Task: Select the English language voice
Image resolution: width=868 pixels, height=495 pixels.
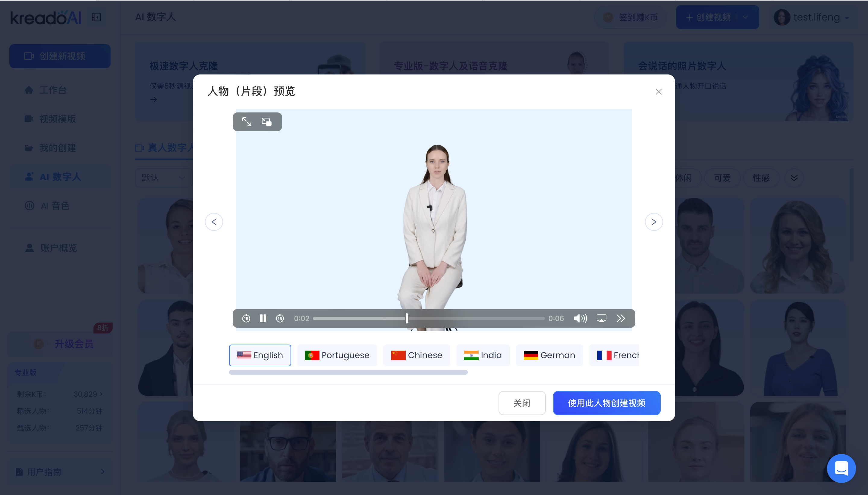Action: [260, 355]
